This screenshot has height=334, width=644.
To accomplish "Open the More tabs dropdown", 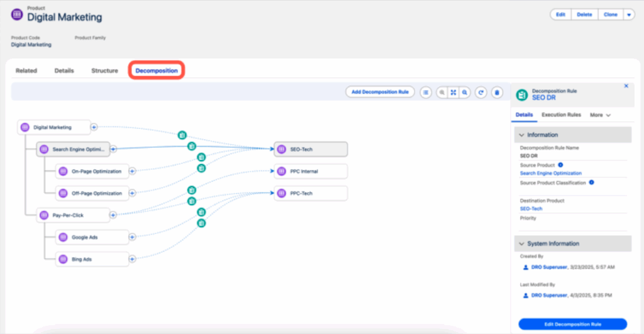I will coord(600,115).
